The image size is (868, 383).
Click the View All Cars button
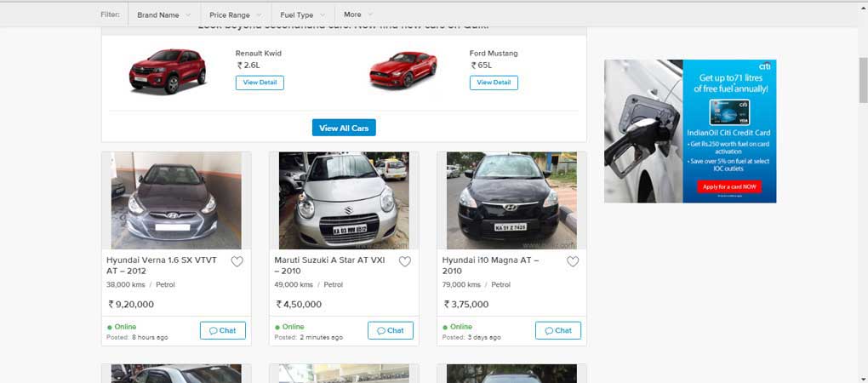point(344,128)
